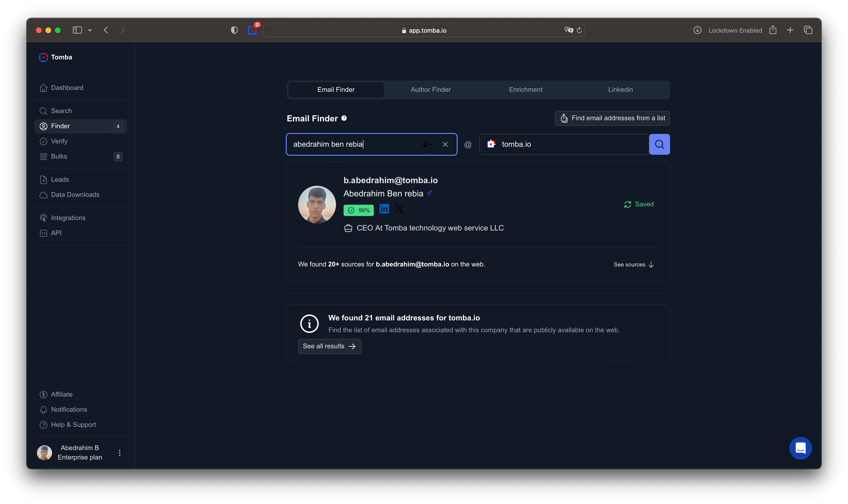Click the tomba.io domain input field
Viewport: 848px width, 504px height.
[564, 144]
